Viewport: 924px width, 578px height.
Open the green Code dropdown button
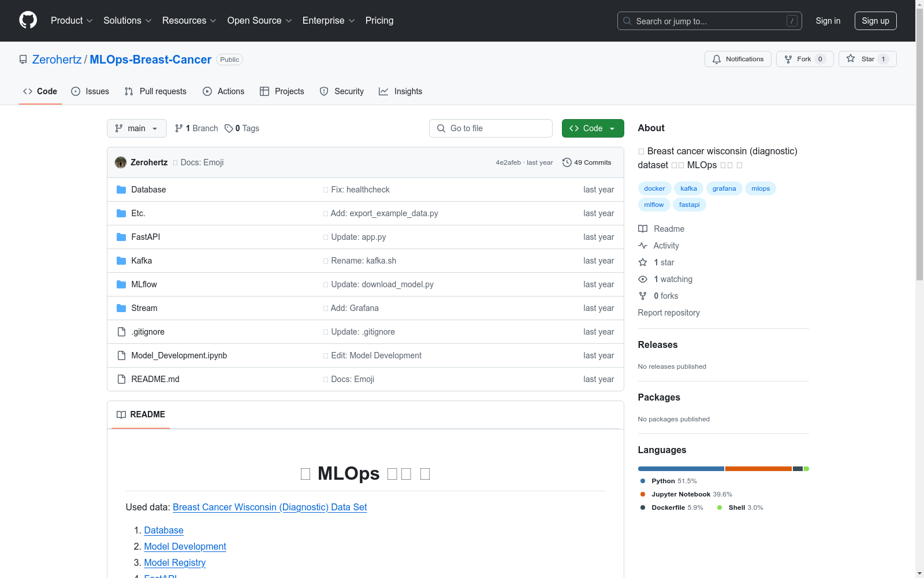coord(593,128)
